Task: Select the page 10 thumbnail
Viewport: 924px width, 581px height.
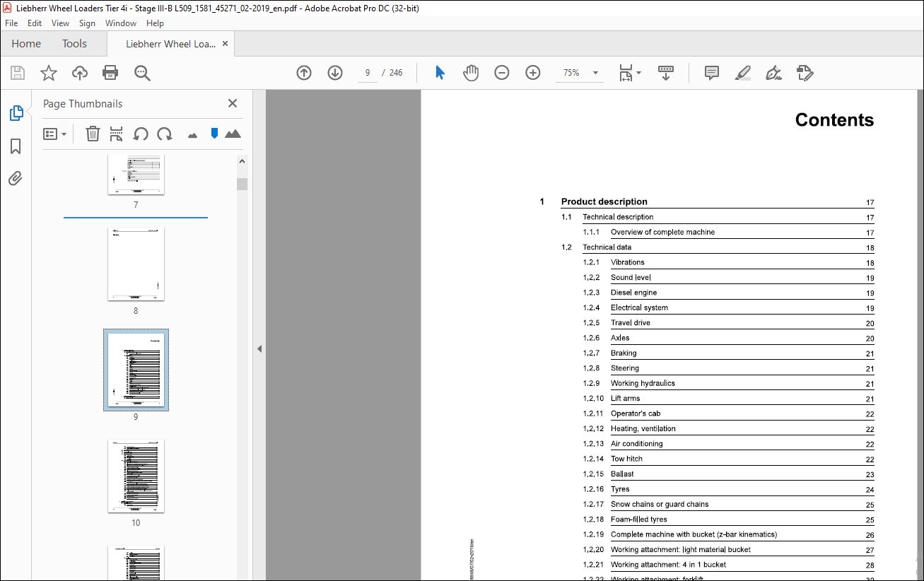Action: coord(136,476)
